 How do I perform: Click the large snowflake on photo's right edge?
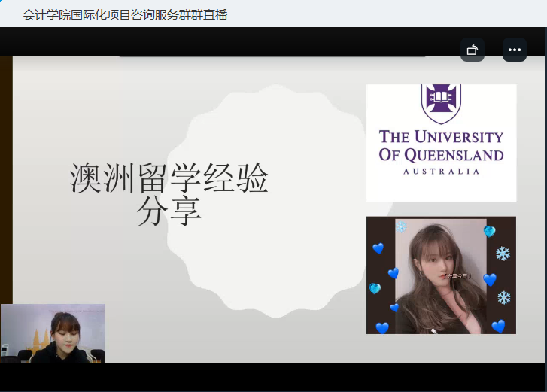[503, 254]
